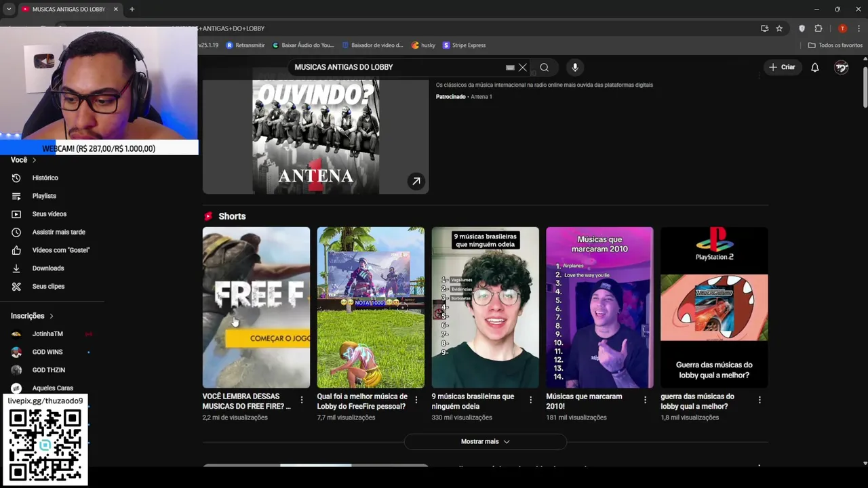Play the 9 músicas brasileiras short
The width and height of the screenshot is (868, 488).
[x=486, y=307]
